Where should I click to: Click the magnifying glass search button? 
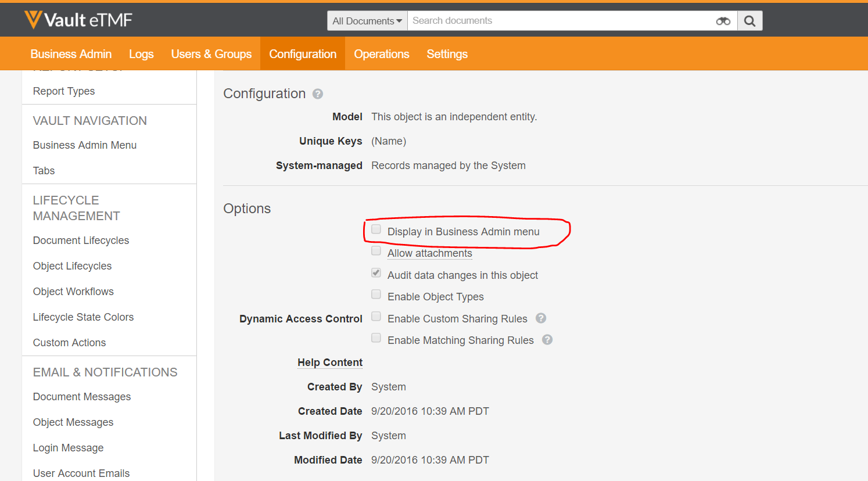pyautogui.click(x=749, y=21)
